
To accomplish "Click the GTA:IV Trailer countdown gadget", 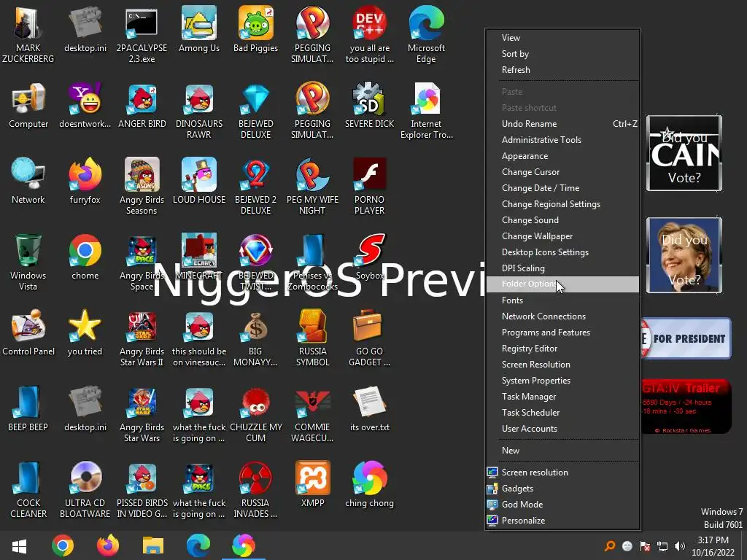I will [x=686, y=406].
